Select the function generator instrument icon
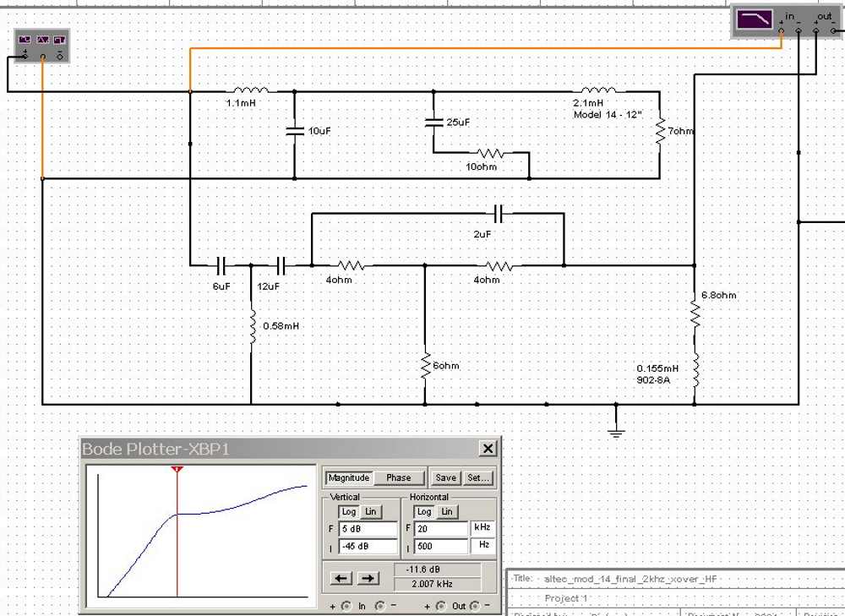The width and height of the screenshot is (845, 616). click(42, 46)
